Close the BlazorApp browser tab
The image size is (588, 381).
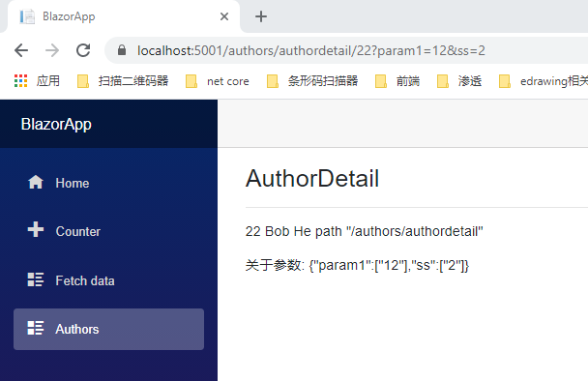(224, 16)
